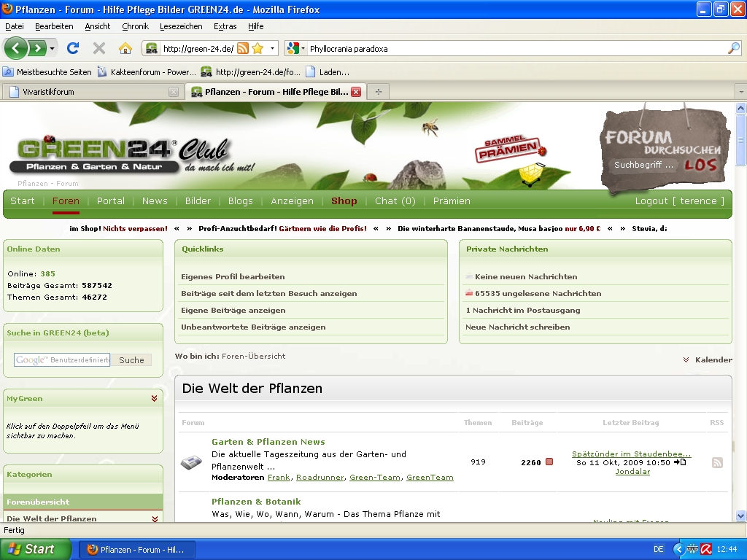The height and width of the screenshot is (560, 747).
Task: Switch to the Vivaristikforum tab
Action: click(x=88, y=92)
